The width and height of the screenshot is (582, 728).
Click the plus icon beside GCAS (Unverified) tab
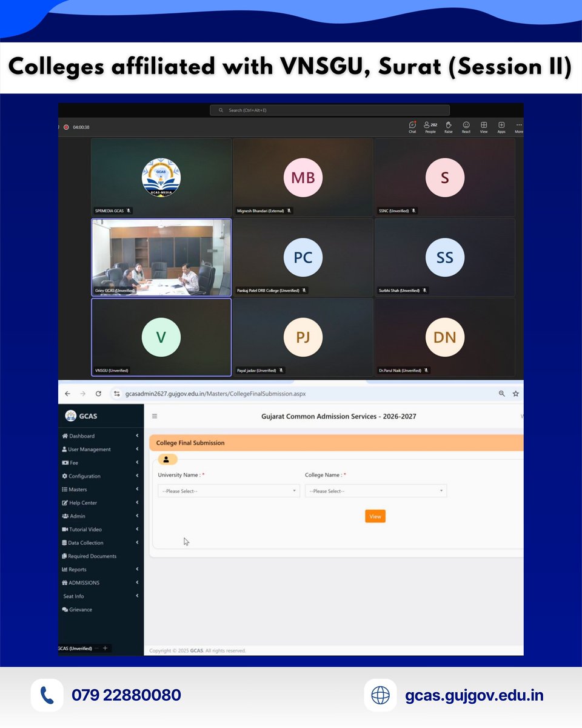click(105, 648)
